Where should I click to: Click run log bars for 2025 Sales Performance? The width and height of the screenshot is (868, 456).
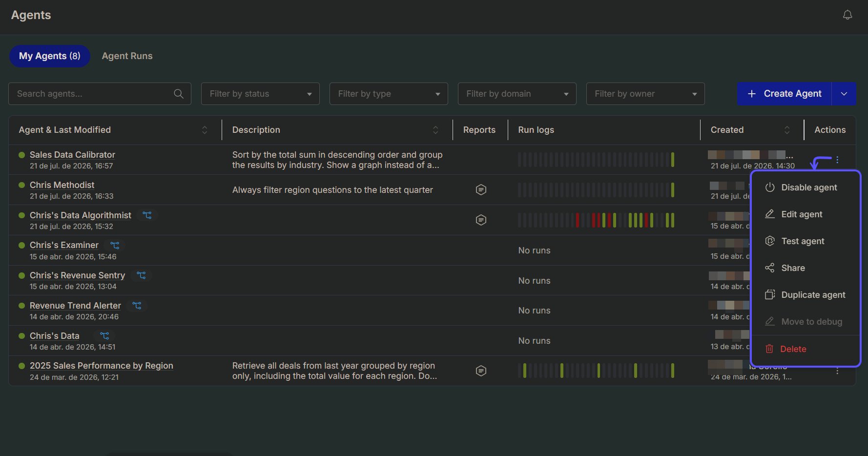click(596, 371)
